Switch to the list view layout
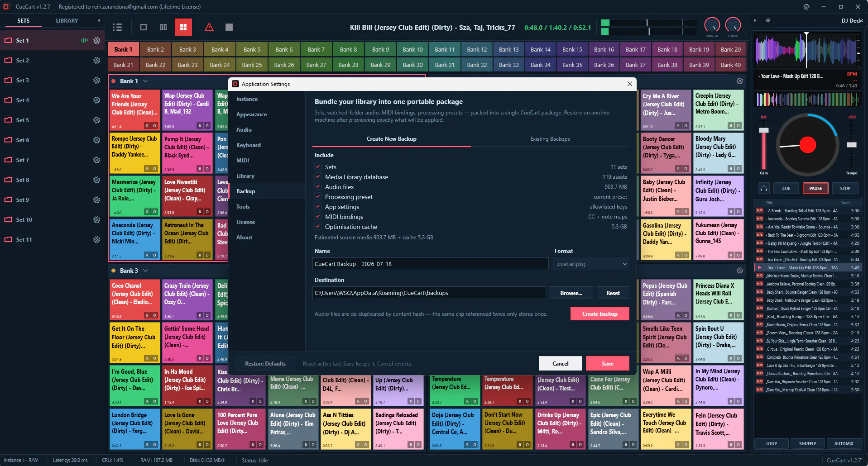The height and width of the screenshot is (466, 868). coord(117,27)
